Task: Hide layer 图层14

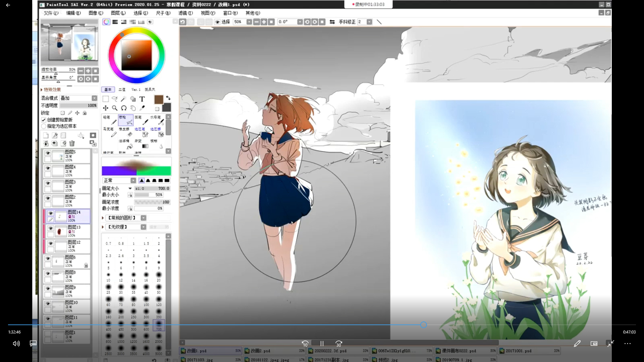Action: [x=51, y=214]
